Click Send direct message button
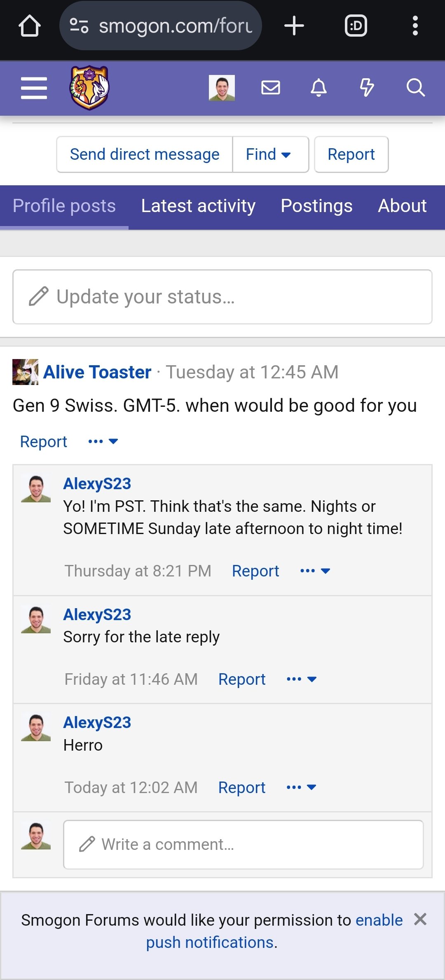Image resolution: width=445 pixels, height=980 pixels. [145, 154]
